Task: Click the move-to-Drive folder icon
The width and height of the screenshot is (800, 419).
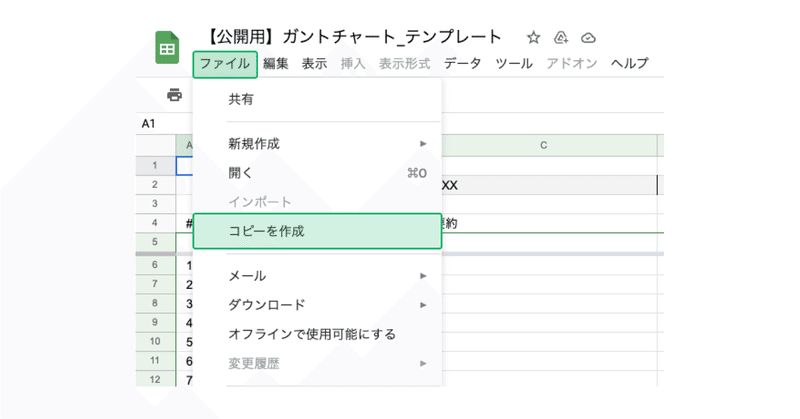Action: point(561,37)
